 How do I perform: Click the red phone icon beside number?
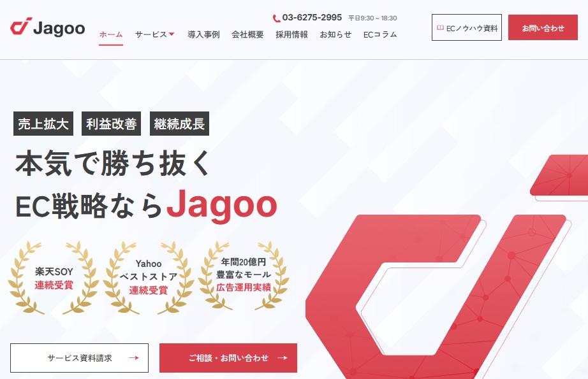276,18
